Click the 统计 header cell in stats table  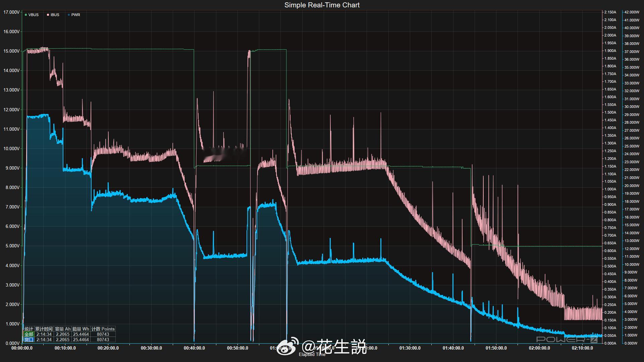29,329
